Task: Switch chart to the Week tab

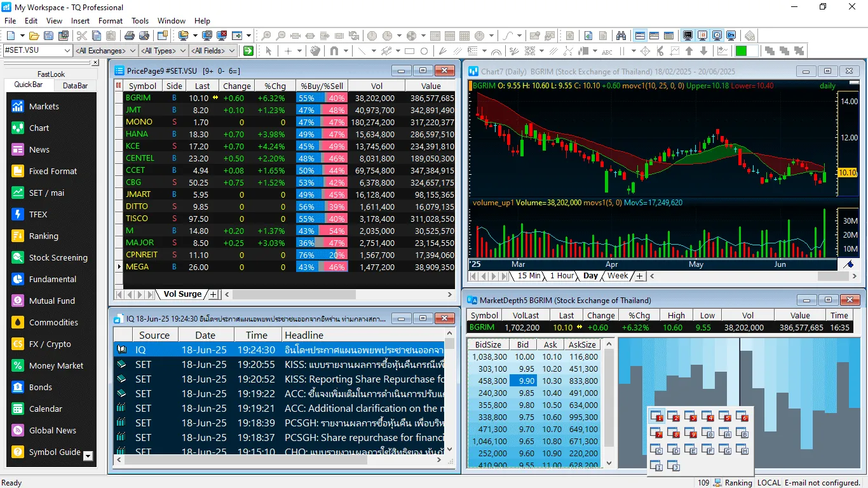Action: [x=617, y=276]
